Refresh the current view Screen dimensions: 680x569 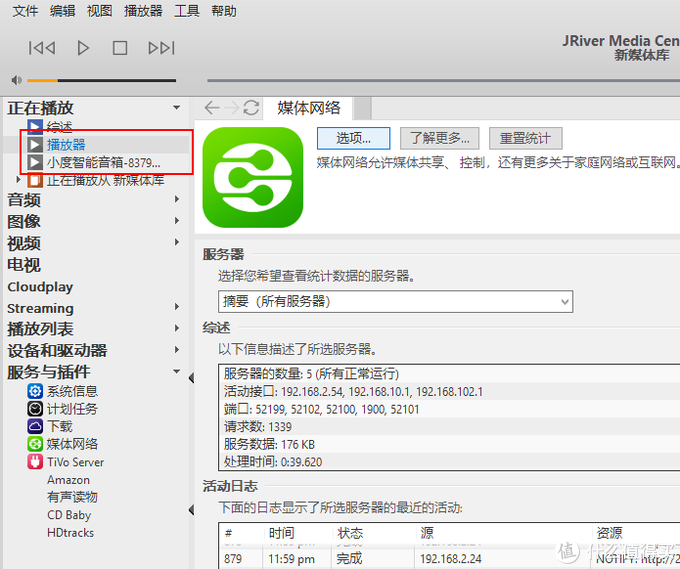tap(251, 108)
